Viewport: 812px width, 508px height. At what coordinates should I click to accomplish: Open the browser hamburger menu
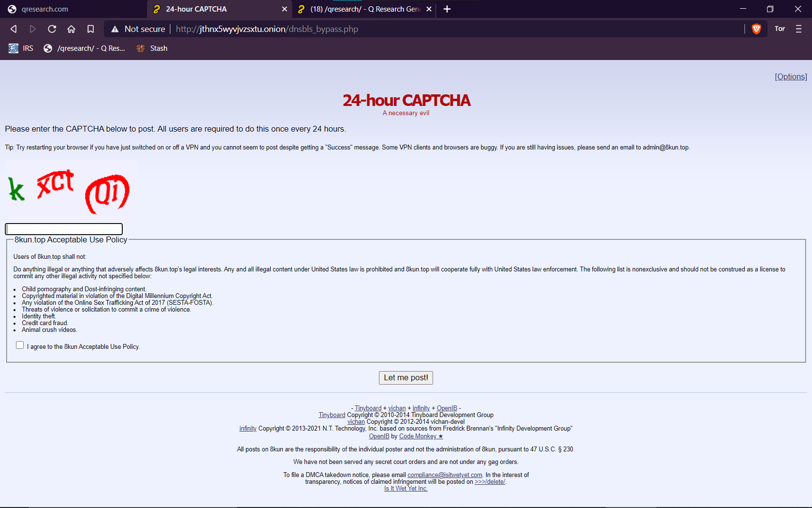pyautogui.click(x=798, y=29)
